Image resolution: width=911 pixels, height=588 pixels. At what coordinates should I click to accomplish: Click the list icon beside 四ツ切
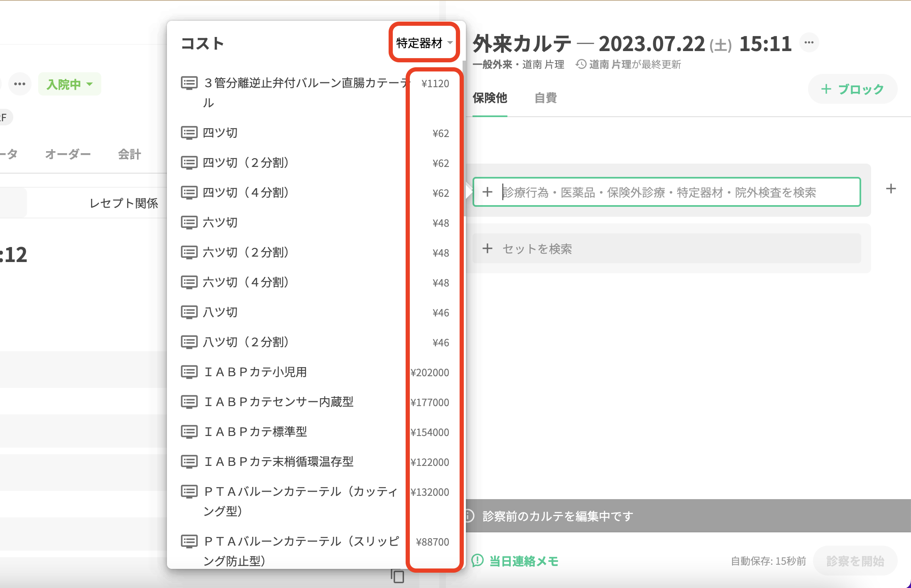(189, 133)
